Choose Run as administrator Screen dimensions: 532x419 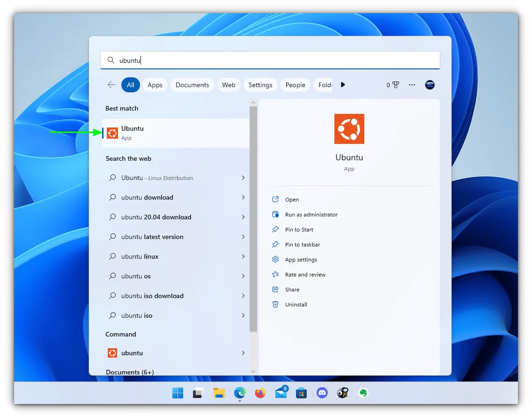311,215
